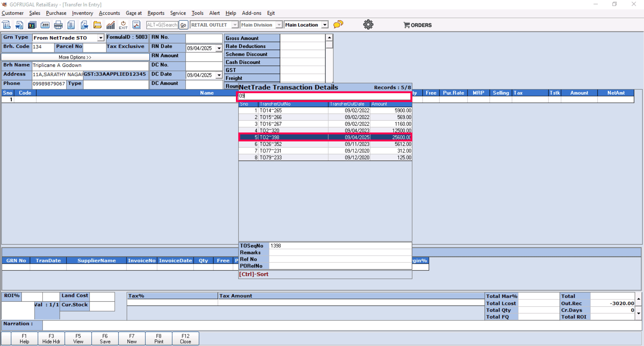Click the F5 View button

click(78, 339)
